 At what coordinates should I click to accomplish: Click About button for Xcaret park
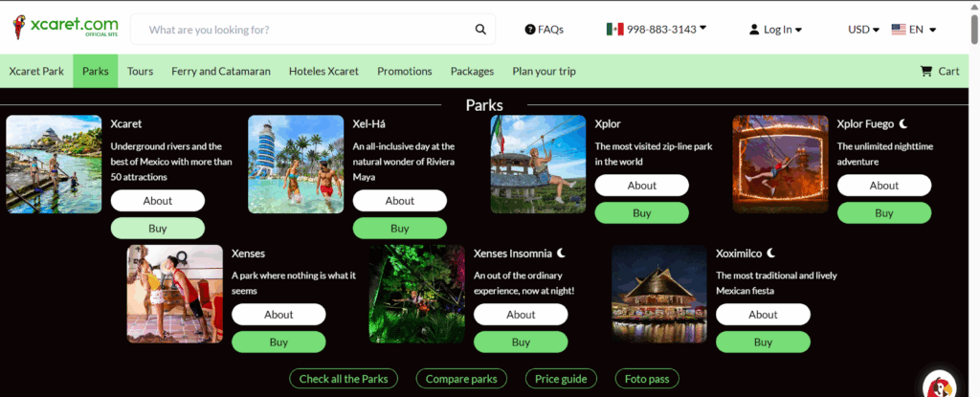pyautogui.click(x=158, y=201)
